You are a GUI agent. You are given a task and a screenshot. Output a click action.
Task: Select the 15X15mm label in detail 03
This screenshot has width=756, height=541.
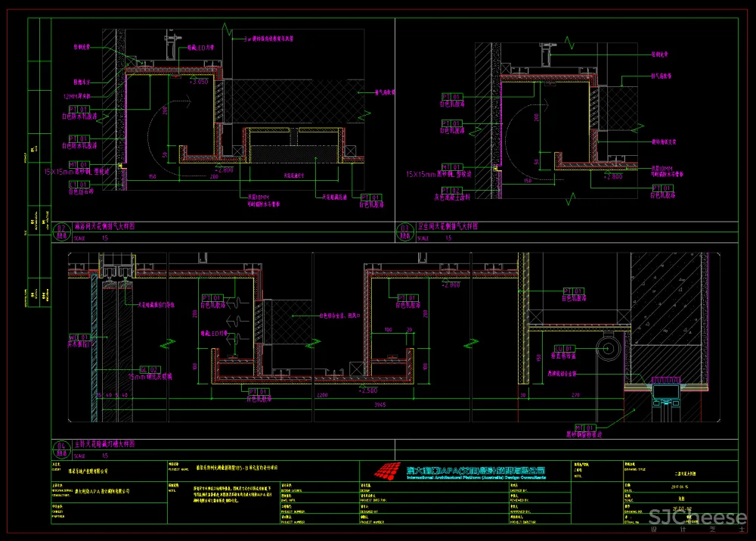(x=427, y=175)
